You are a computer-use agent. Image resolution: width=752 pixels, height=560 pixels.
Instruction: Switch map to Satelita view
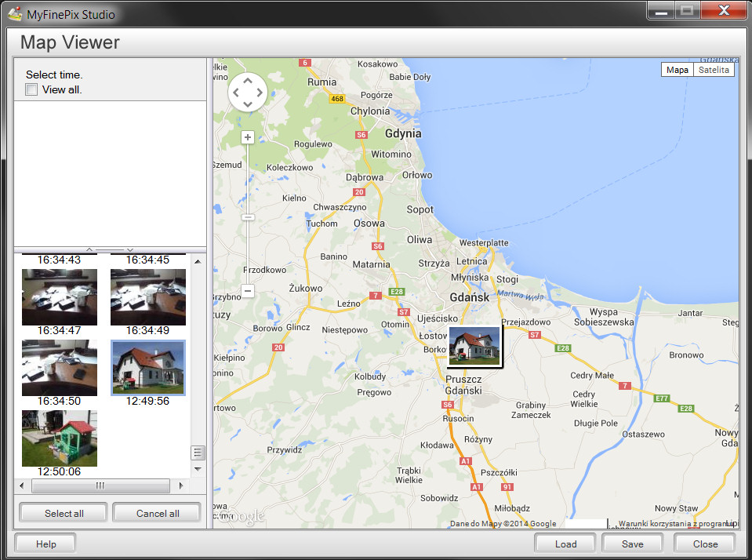(x=714, y=70)
